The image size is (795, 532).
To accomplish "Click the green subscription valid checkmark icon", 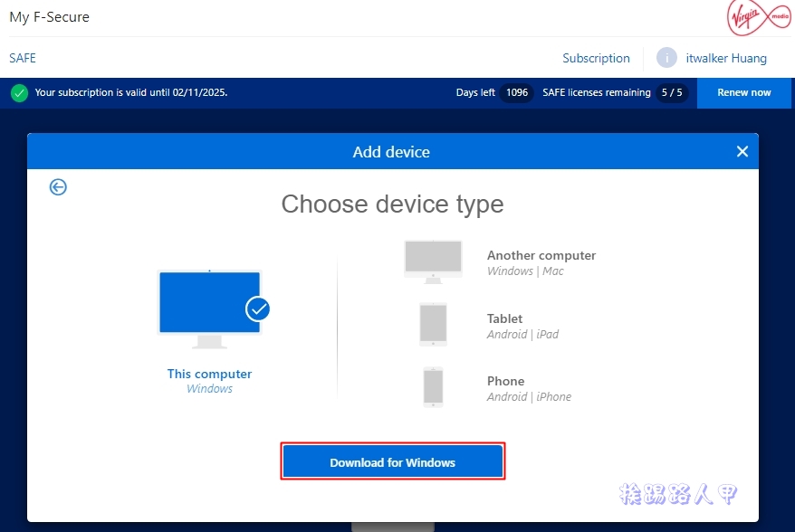I will tap(19, 92).
